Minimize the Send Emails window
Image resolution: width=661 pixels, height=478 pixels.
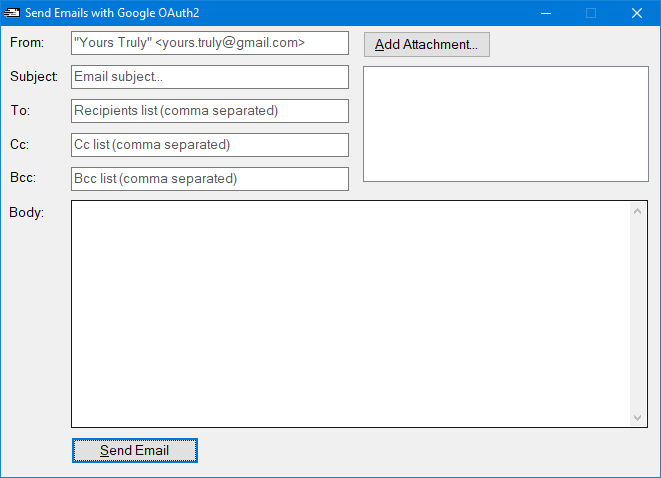pos(545,13)
